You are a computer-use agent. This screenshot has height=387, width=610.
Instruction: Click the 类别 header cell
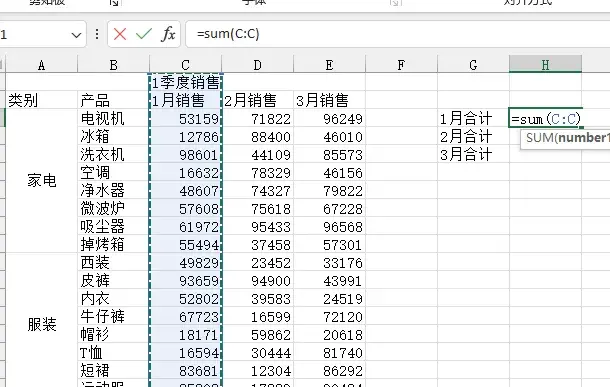point(41,100)
